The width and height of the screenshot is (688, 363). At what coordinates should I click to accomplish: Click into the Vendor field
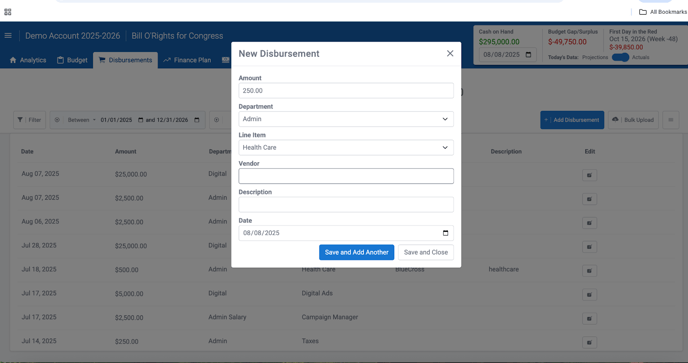pos(346,176)
